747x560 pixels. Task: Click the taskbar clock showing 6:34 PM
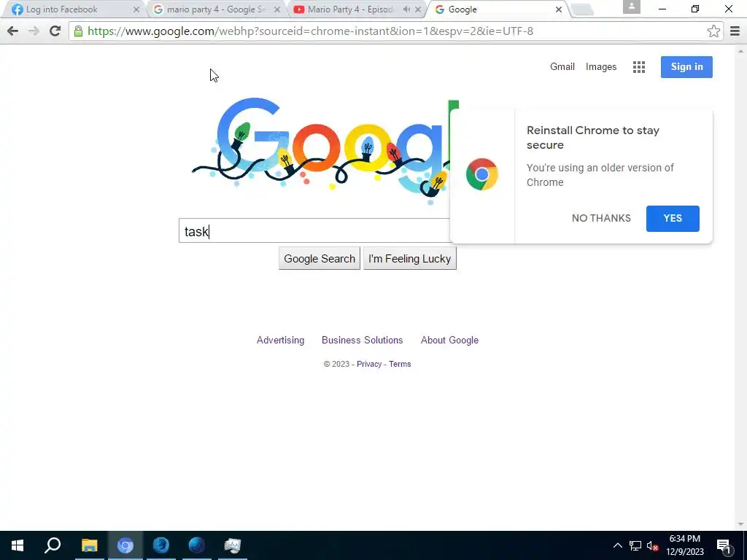click(x=684, y=545)
